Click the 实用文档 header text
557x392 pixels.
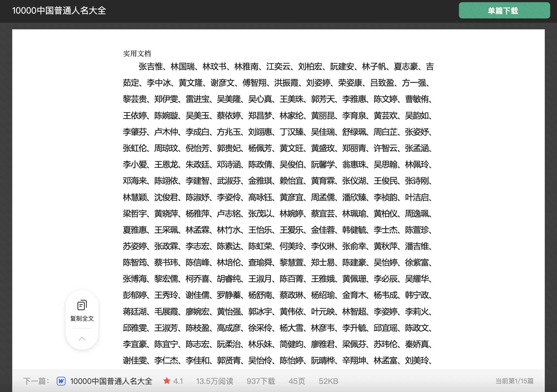[137, 53]
